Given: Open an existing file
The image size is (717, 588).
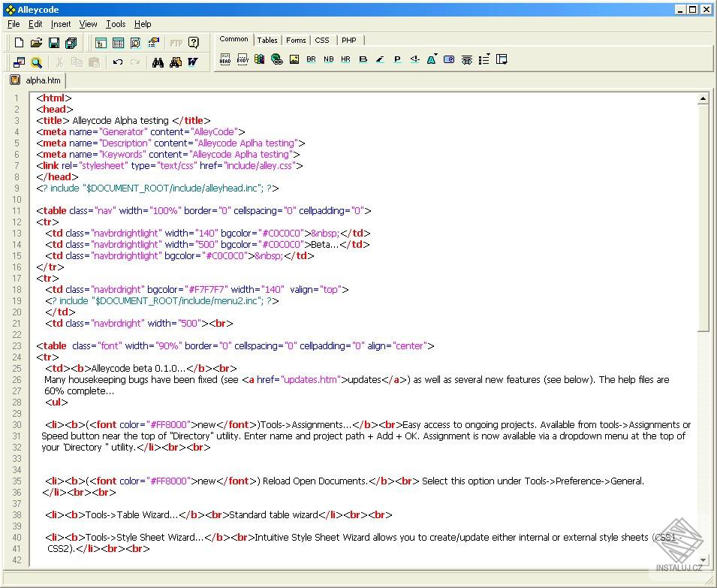Looking at the screenshot, I should pos(35,43).
